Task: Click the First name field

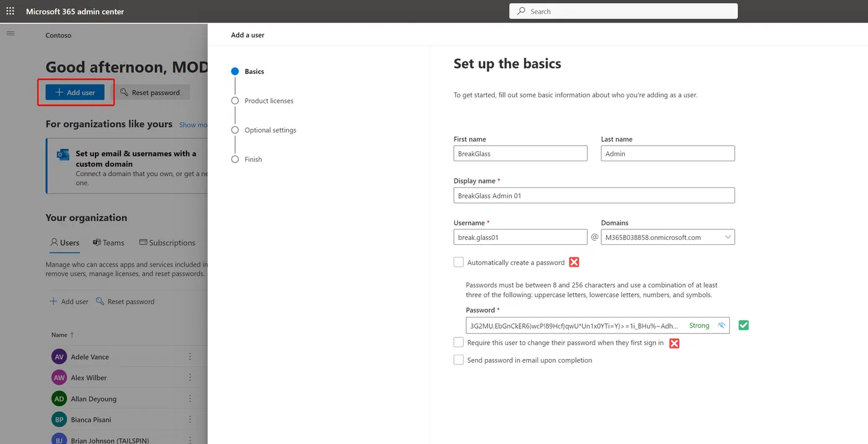Action: tap(520, 153)
